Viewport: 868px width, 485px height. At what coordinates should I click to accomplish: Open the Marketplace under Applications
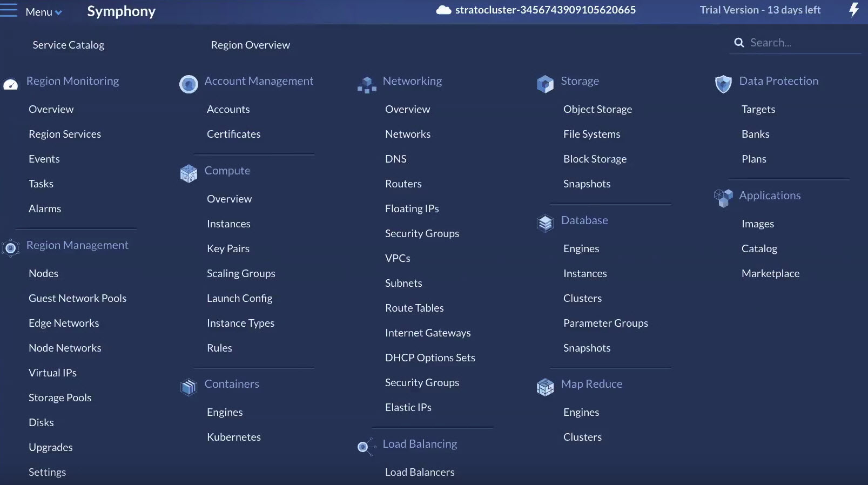coord(770,273)
